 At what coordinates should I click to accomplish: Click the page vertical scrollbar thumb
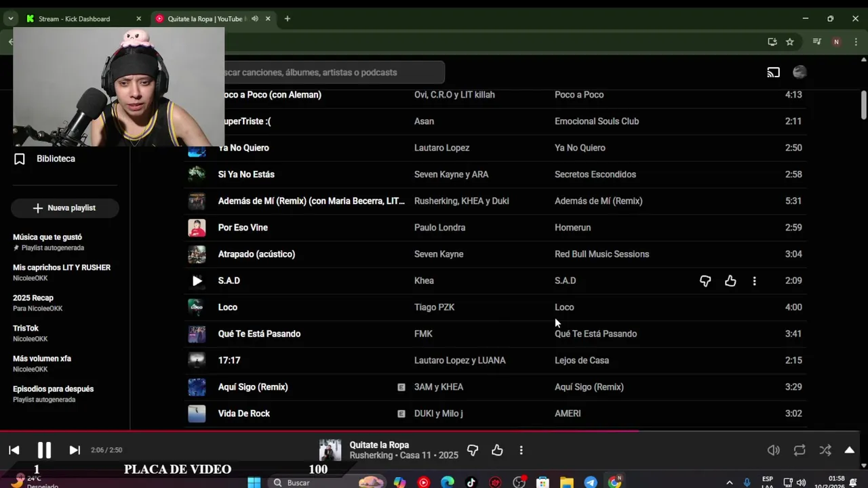click(864, 105)
